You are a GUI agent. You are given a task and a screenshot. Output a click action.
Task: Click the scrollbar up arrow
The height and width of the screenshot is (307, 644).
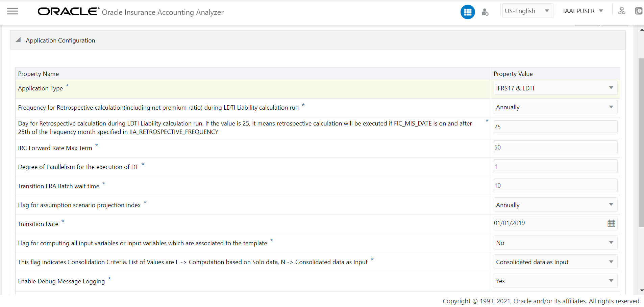click(x=641, y=30)
